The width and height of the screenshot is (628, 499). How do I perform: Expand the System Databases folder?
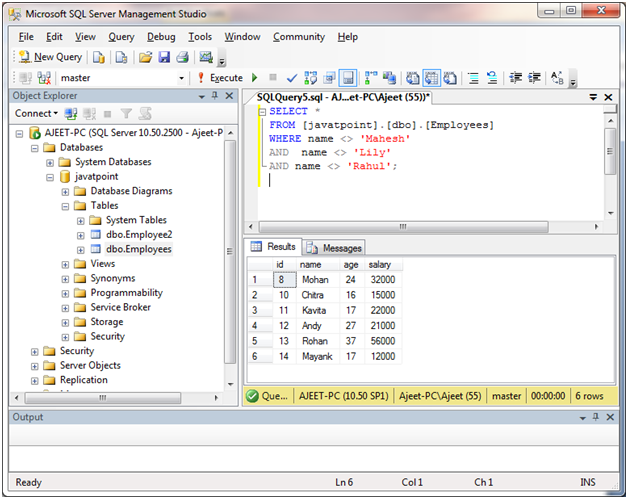coord(50,163)
